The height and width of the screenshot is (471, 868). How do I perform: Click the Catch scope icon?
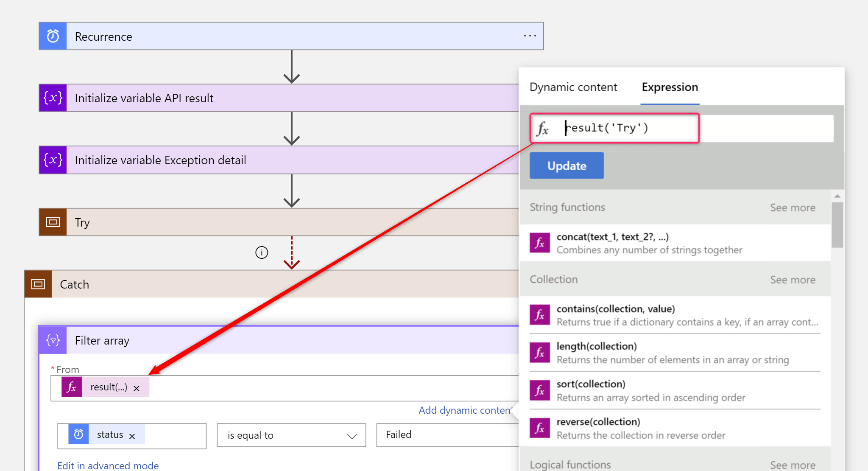click(38, 284)
